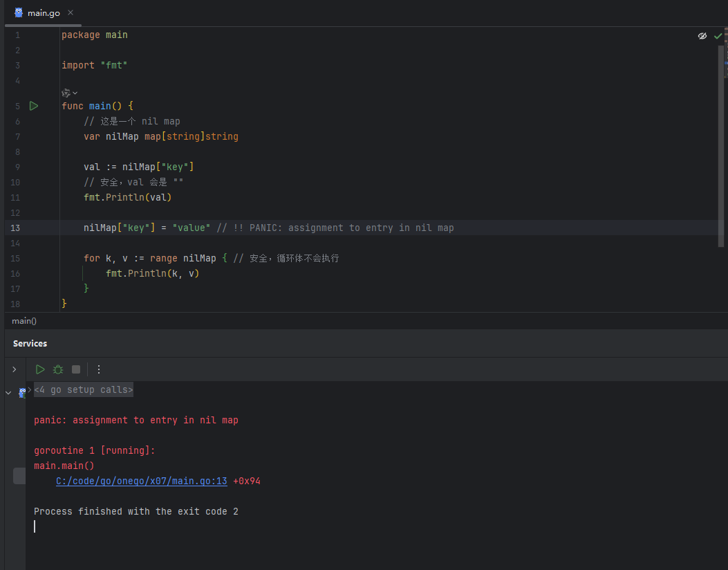Start debugging with the bug icon
This screenshot has height=570, width=728.
click(58, 369)
